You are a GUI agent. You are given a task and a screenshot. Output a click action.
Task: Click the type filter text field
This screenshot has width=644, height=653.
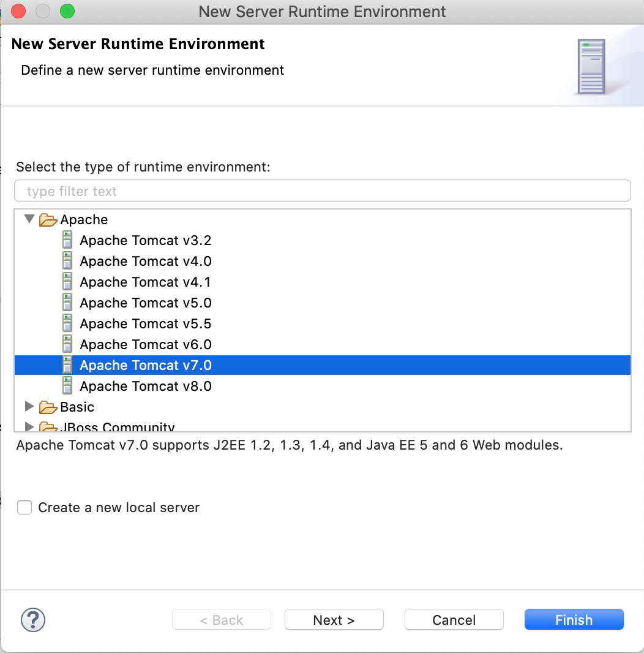point(323,191)
